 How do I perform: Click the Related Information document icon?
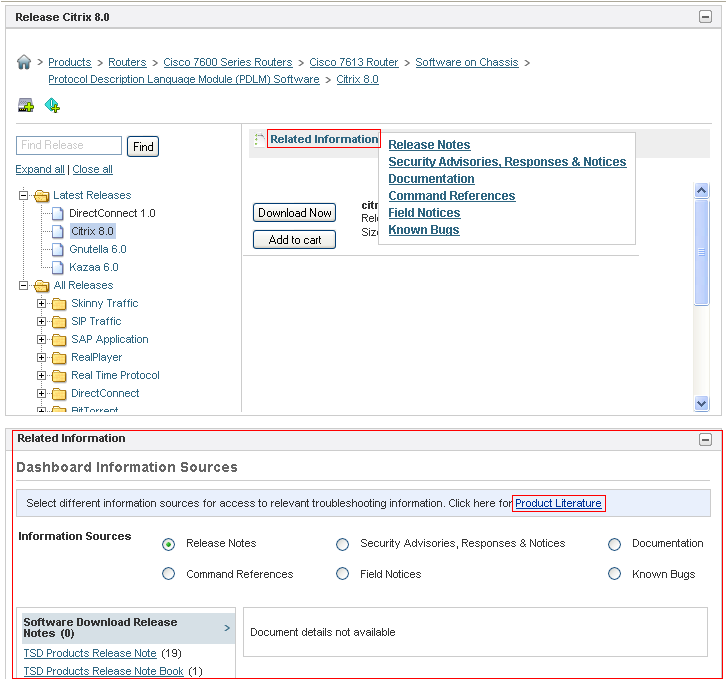pyautogui.click(x=259, y=139)
